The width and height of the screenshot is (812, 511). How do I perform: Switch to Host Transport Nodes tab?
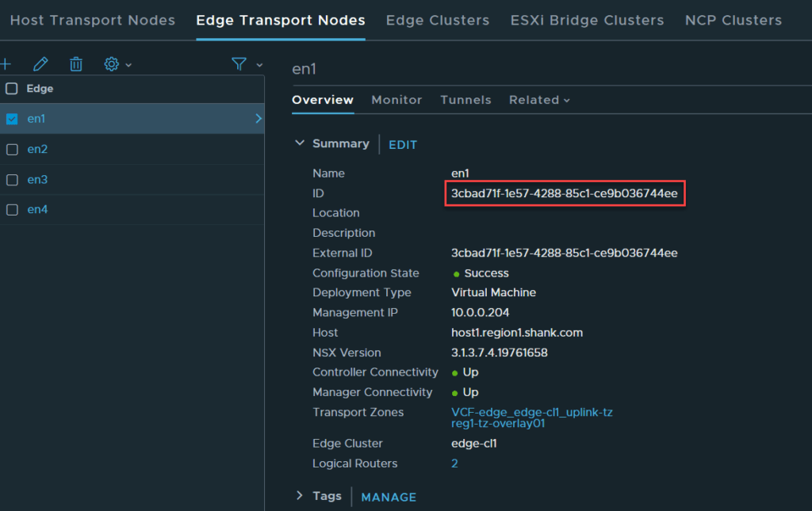pyautogui.click(x=93, y=20)
